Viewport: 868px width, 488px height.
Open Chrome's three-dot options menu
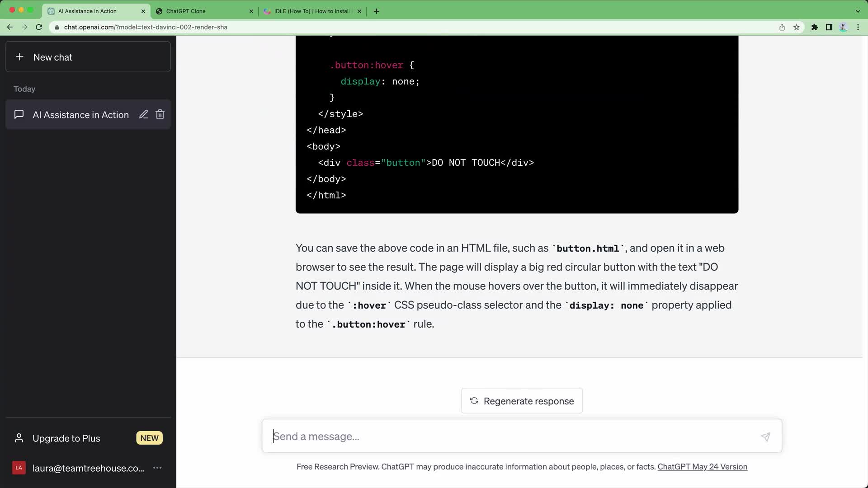tap(859, 27)
